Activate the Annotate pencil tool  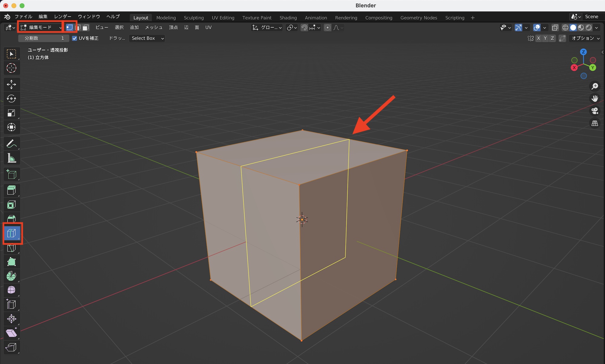tap(11, 144)
